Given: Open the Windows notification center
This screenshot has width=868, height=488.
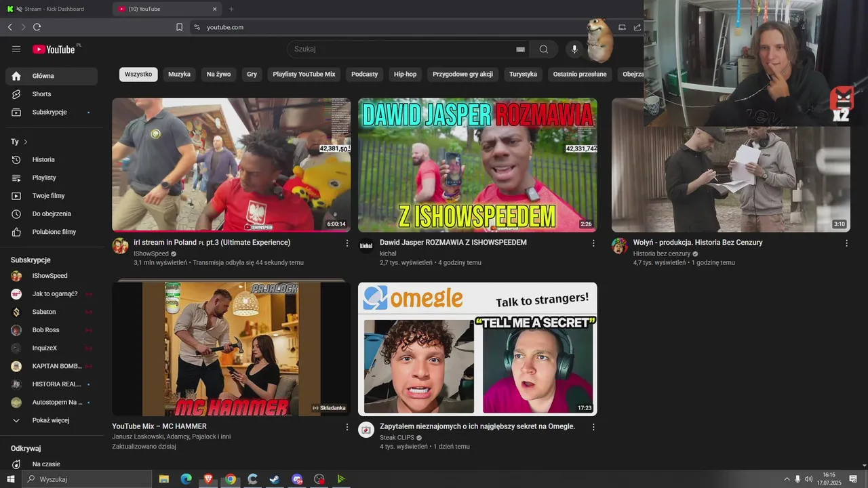Looking at the screenshot, I should tap(853, 479).
